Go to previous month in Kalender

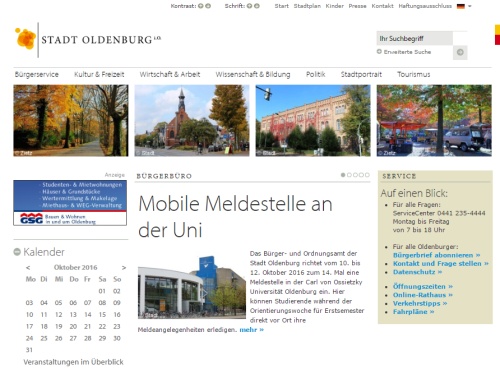click(x=28, y=268)
